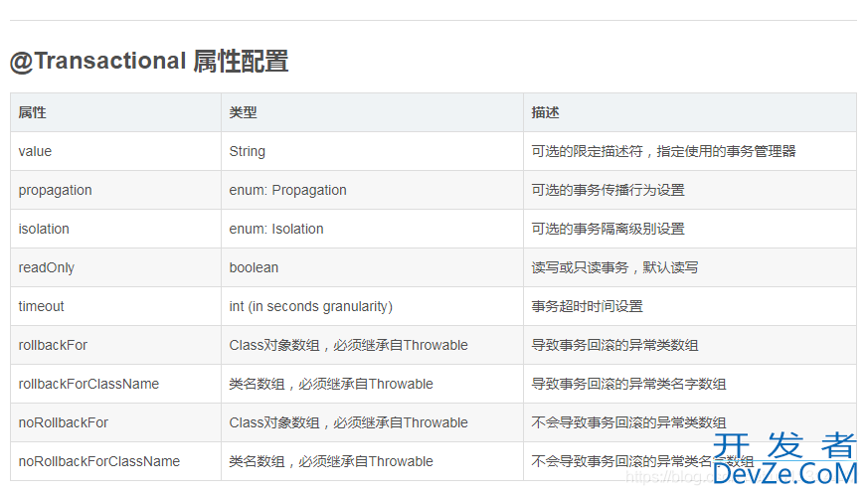Click the @Transactional 属性配置 heading
The height and width of the screenshot is (495, 868).
(x=149, y=62)
